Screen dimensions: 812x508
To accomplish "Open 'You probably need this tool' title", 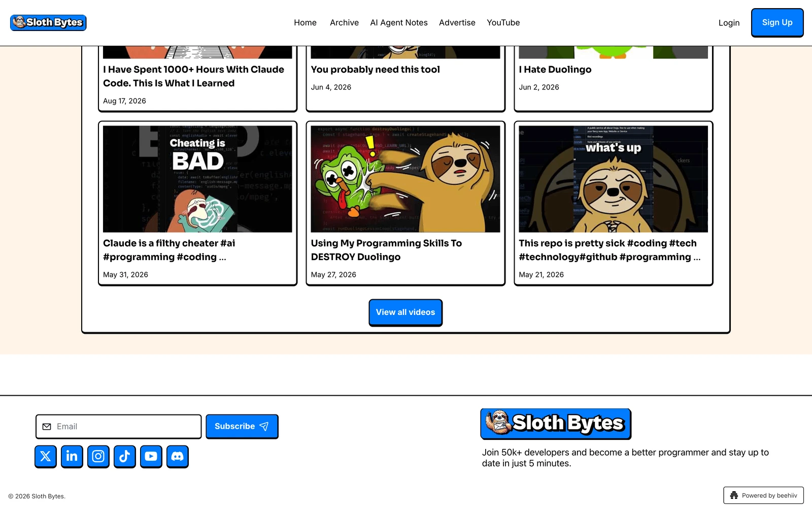I will (375, 70).
